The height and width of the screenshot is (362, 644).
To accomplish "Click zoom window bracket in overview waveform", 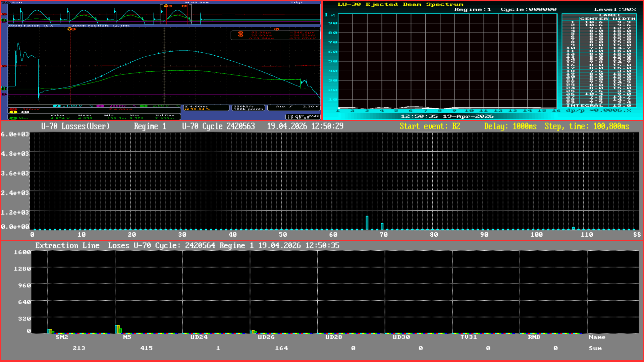I will pyautogui.click(x=176, y=14).
